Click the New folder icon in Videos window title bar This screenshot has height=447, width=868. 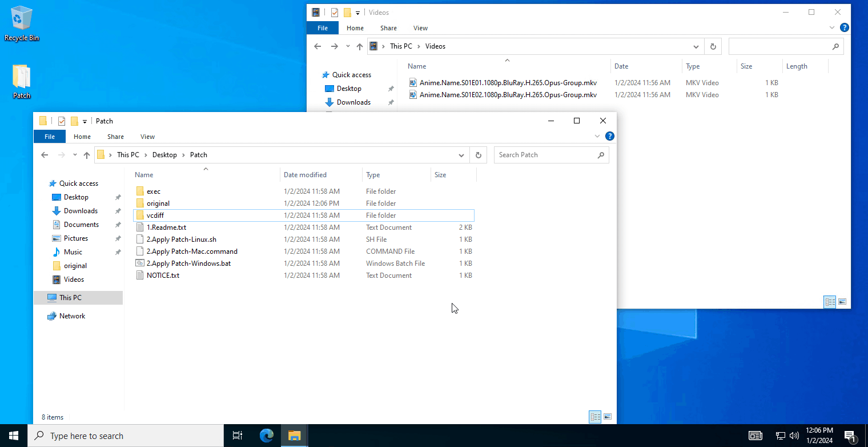(x=347, y=13)
